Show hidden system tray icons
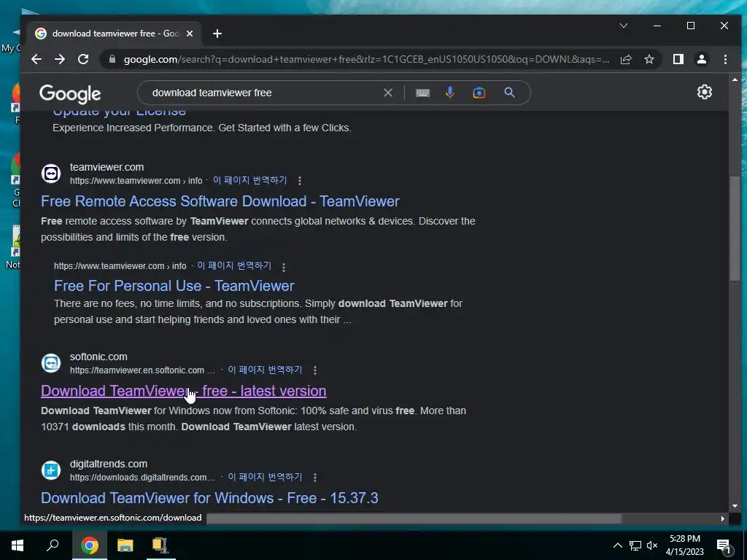The image size is (747, 560). point(617,545)
